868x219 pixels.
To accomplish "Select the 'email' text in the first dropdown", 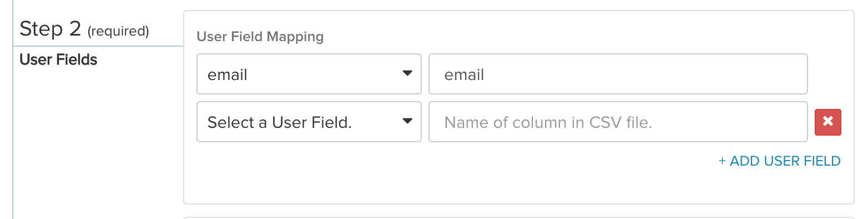I will point(228,74).
